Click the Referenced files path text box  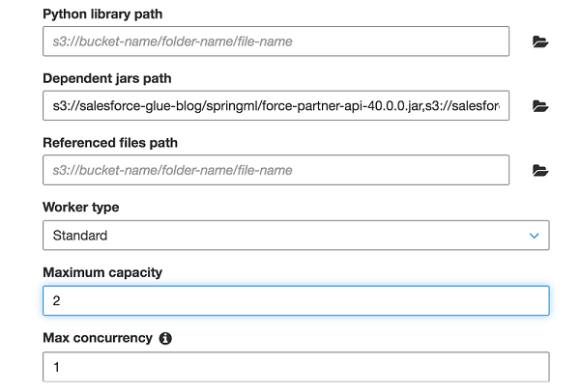pos(275,171)
